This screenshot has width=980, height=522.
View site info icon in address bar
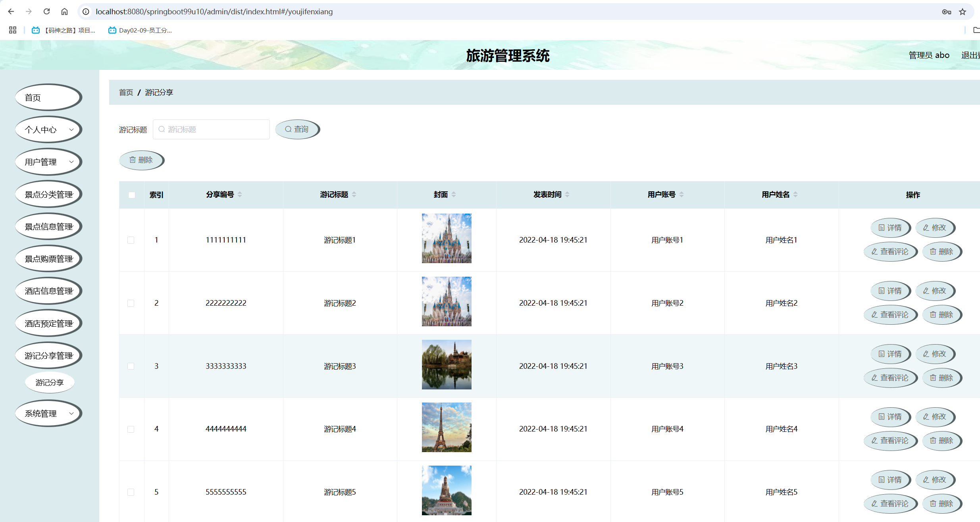point(86,12)
